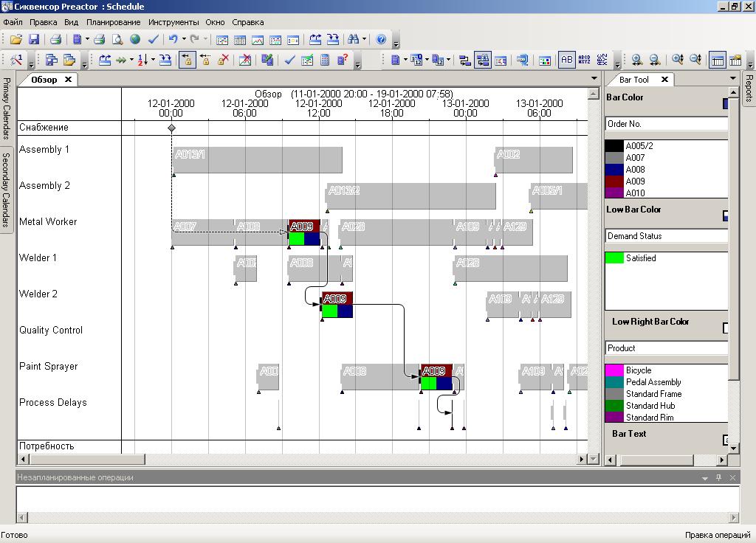Click the diamond marker on Снабжение row

click(x=171, y=128)
